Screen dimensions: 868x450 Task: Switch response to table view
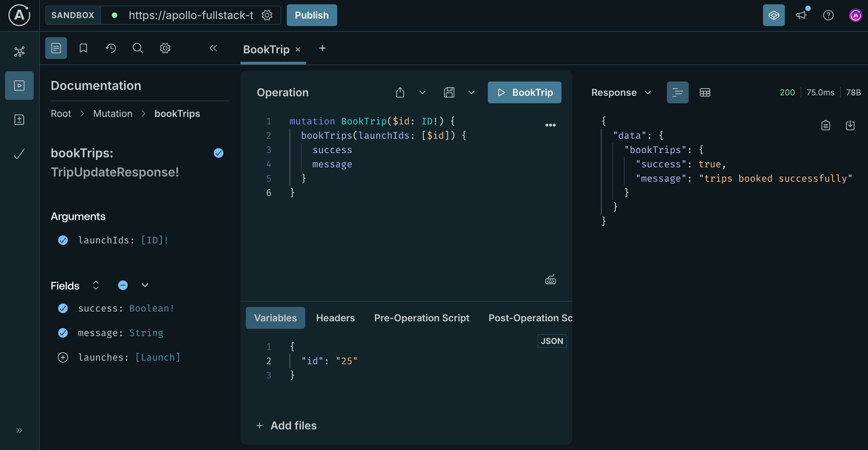pos(705,93)
